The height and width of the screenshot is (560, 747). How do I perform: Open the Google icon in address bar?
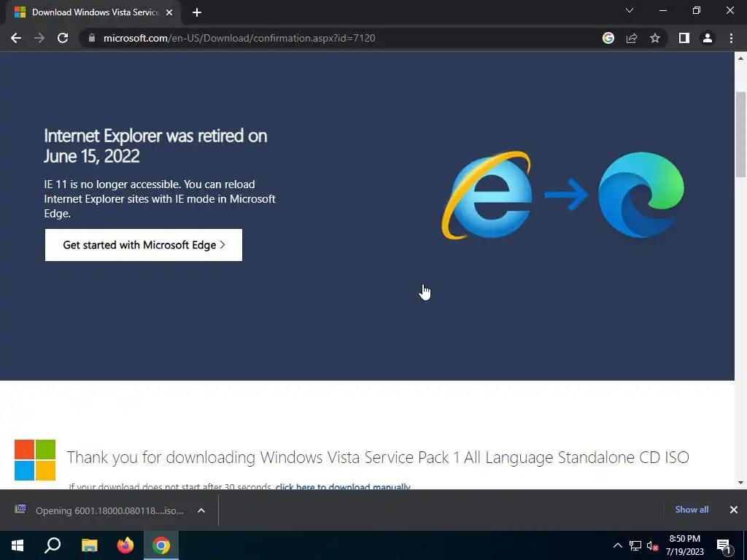608,38
